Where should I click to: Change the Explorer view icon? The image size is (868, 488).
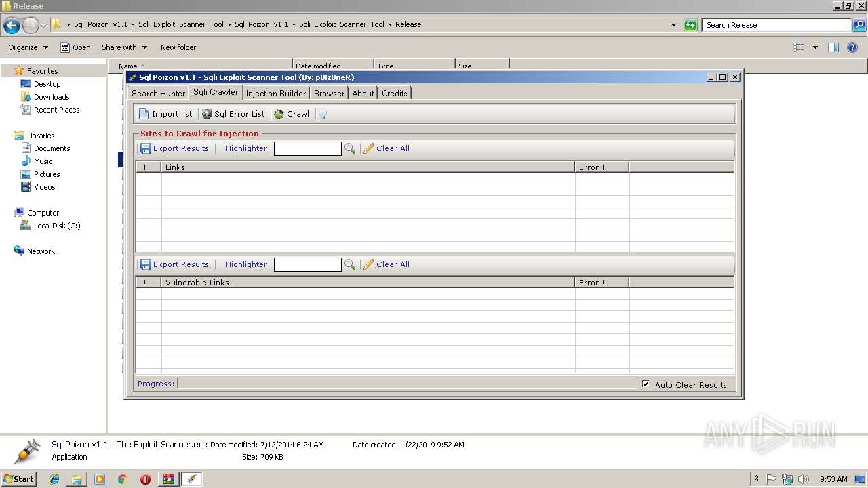click(799, 47)
